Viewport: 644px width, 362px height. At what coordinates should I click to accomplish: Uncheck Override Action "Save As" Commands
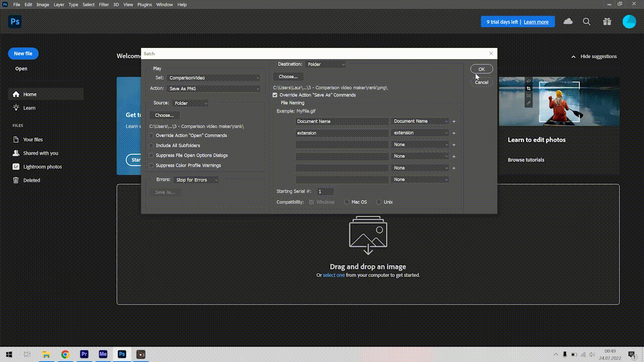[x=275, y=95]
